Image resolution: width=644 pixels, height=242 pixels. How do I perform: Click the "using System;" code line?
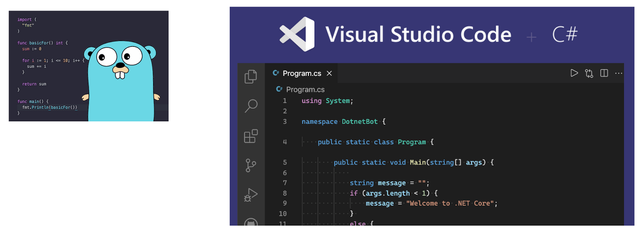click(328, 101)
